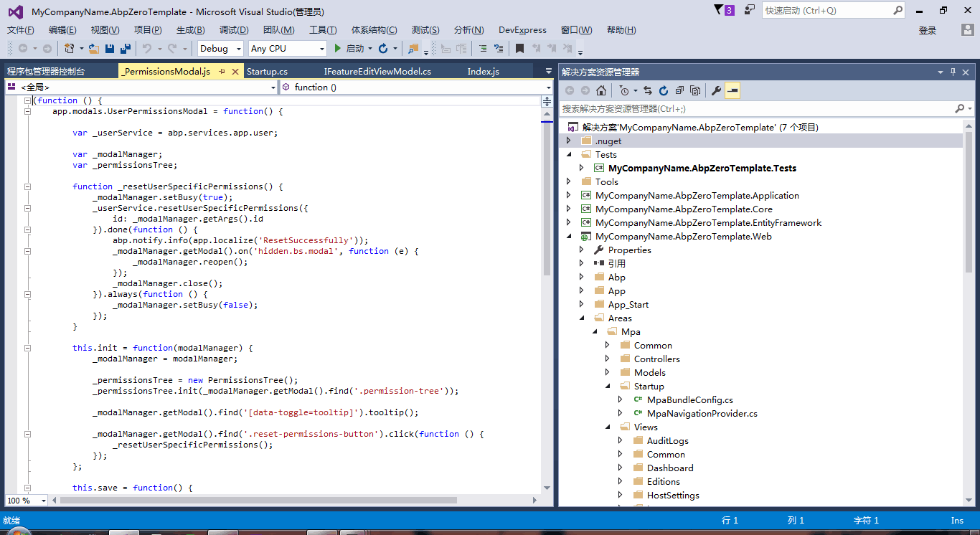Select MpaBundleConfig.cs in the tree

tap(689, 400)
